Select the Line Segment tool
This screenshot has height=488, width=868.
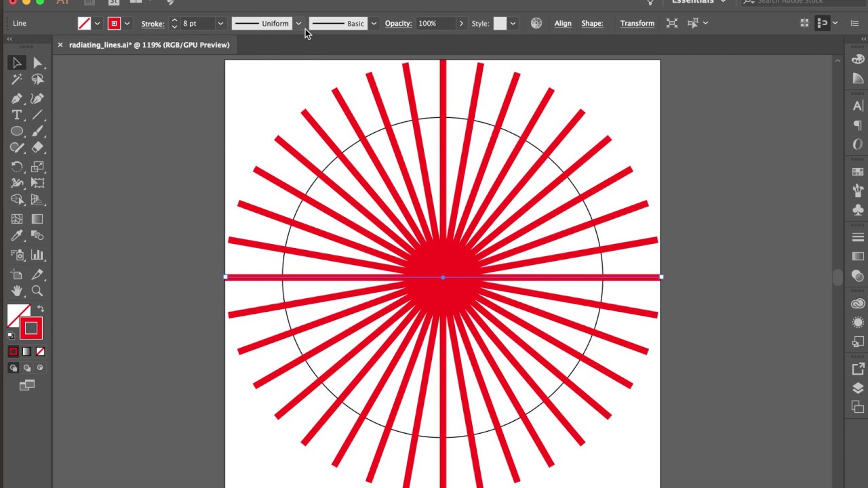pos(37,115)
